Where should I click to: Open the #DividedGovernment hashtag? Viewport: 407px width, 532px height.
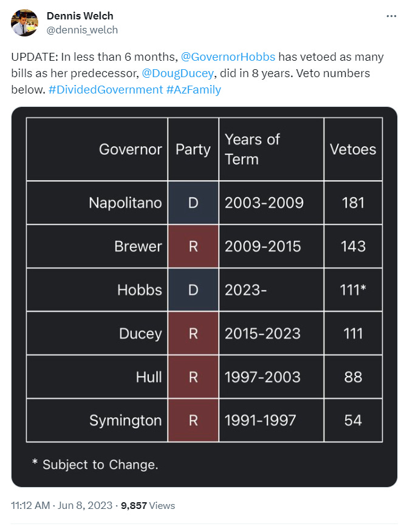[x=106, y=89]
